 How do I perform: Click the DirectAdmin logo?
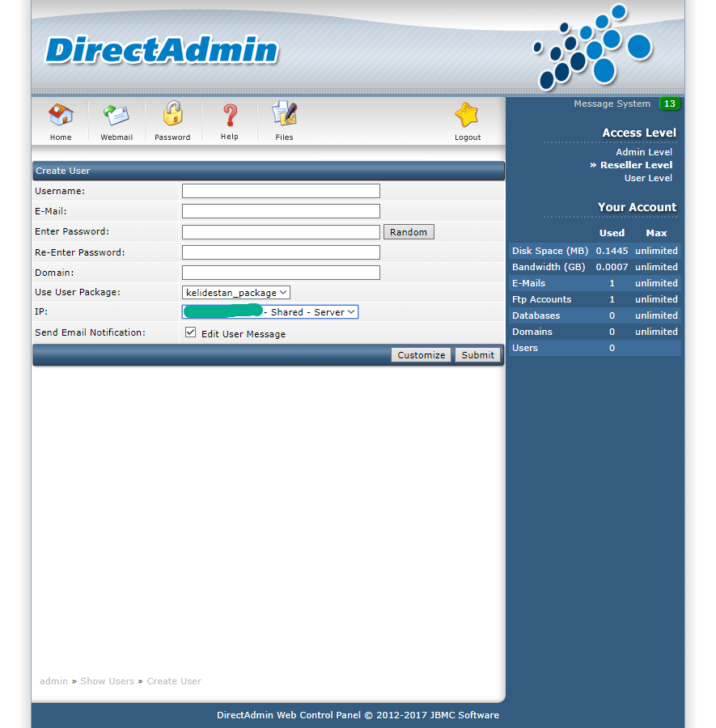point(162,49)
